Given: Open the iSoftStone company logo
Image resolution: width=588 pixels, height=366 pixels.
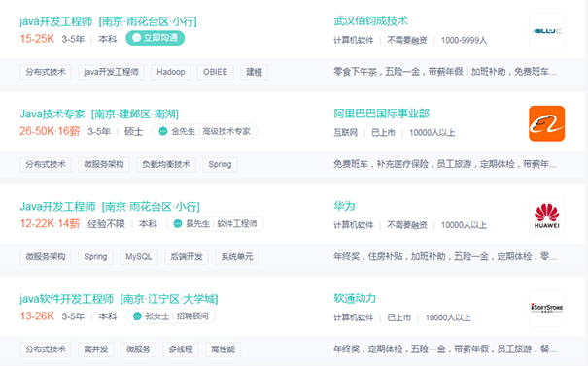Looking at the screenshot, I should point(547,309).
